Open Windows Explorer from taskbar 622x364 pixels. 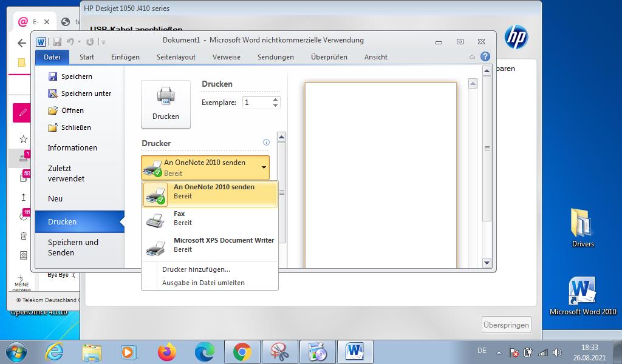(x=92, y=352)
